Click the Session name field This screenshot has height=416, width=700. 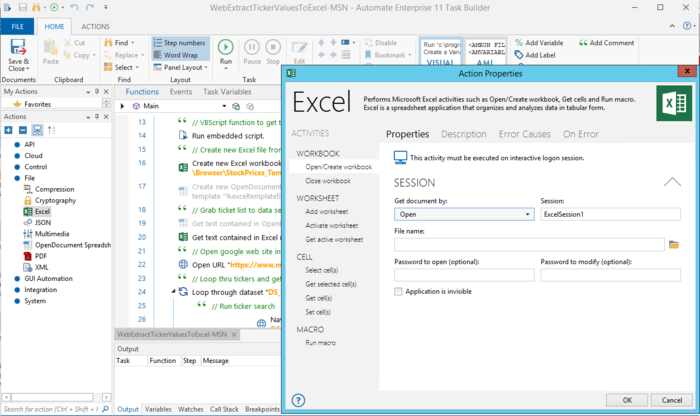tap(610, 214)
